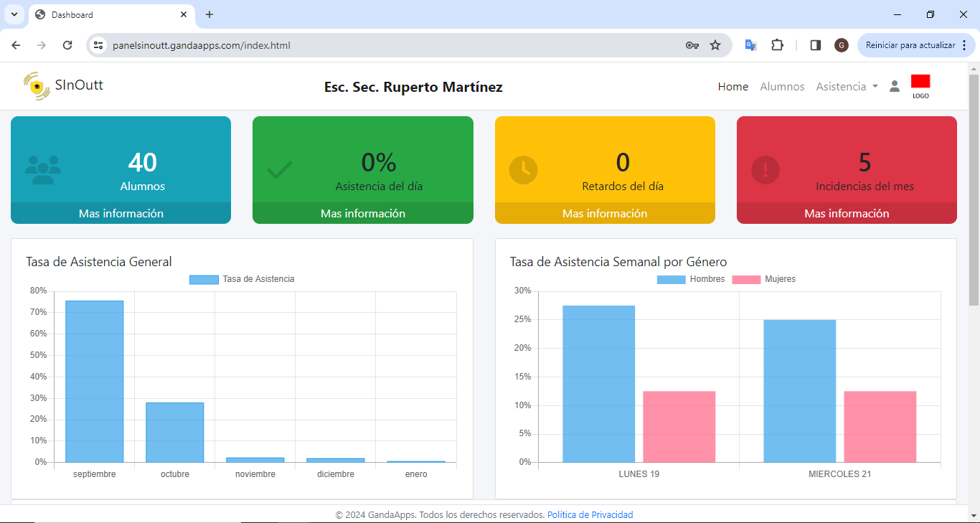Click Mas información under Alumnos card

pos(121,213)
